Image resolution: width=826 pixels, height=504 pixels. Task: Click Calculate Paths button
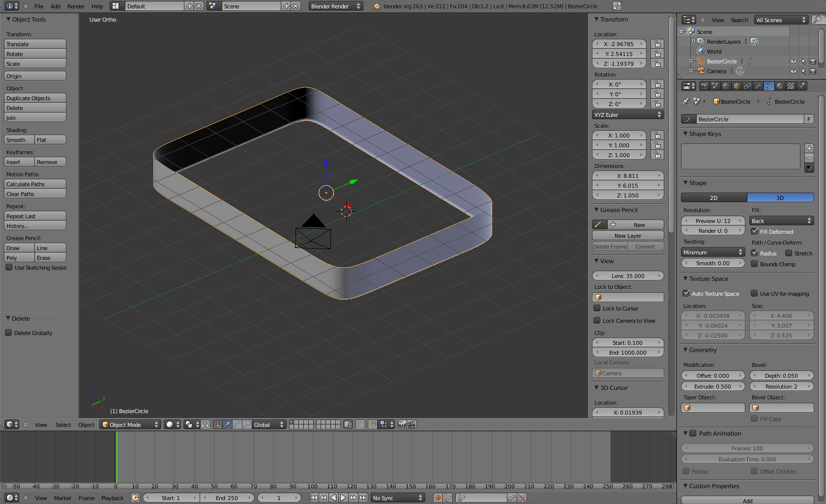35,184
